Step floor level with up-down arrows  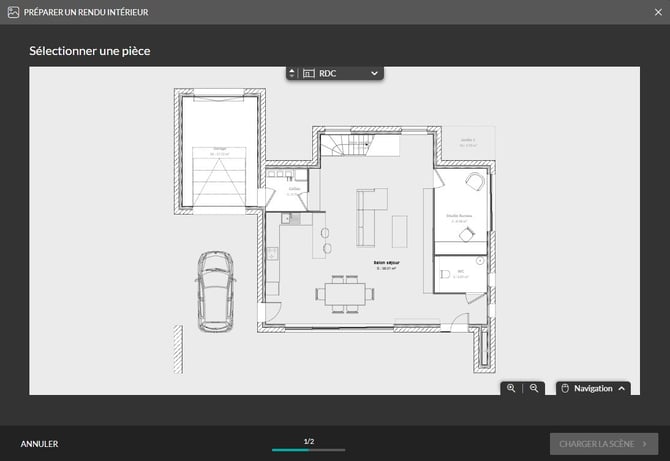pos(292,73)
